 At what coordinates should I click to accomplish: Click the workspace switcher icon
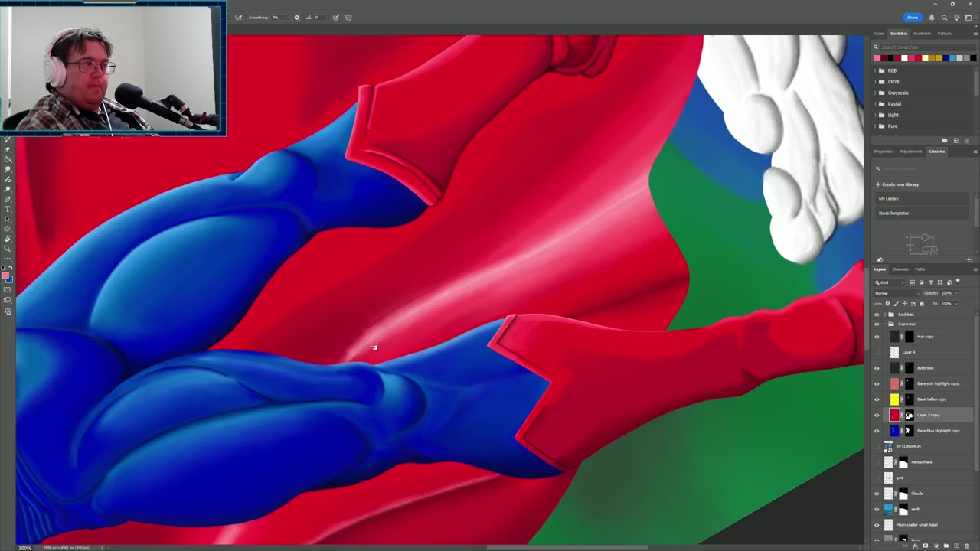968,18
